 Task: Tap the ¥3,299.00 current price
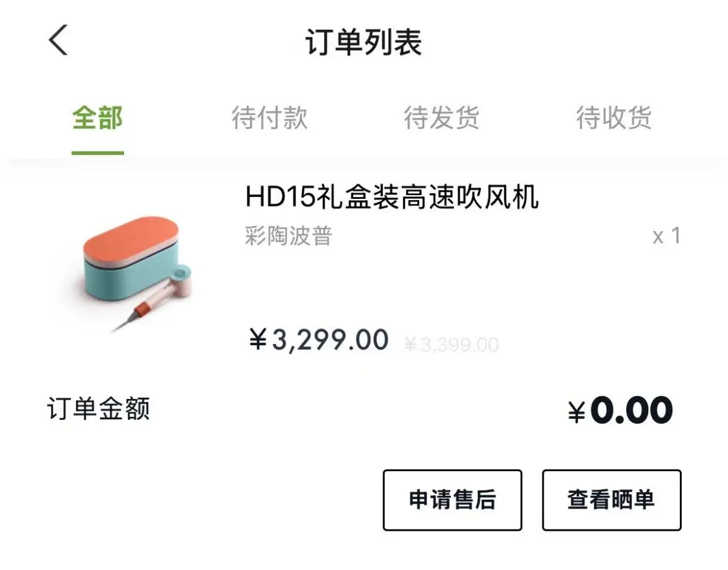click(318, 339)
